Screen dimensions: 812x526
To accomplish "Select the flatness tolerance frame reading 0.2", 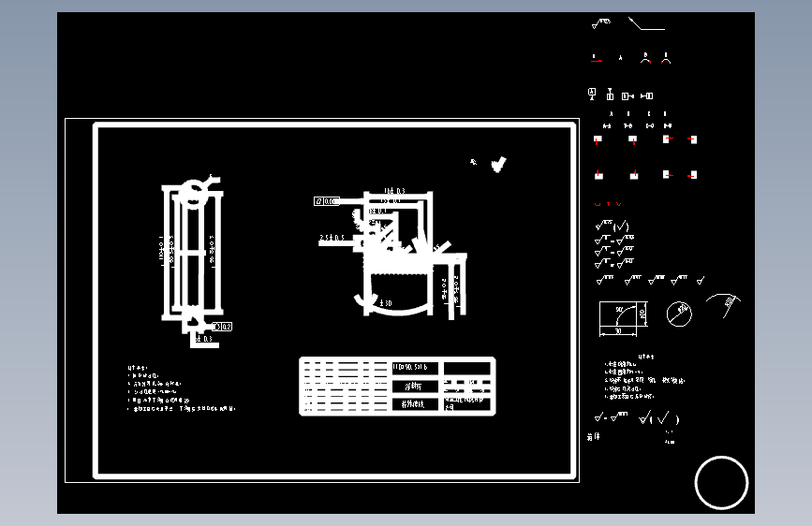I will 222,327.
